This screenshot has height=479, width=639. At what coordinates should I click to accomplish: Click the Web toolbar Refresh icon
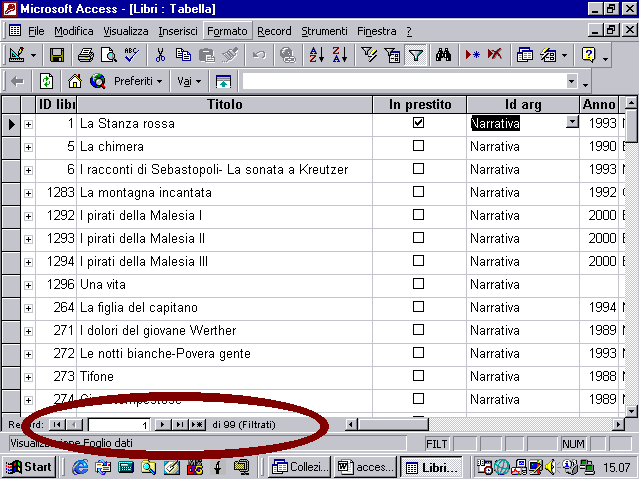[x=46, y=82]
